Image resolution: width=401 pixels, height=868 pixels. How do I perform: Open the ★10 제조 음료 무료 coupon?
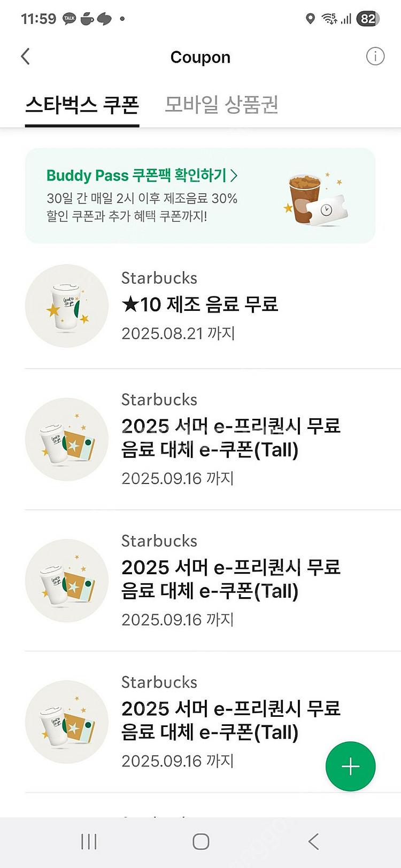(x=200, y=304)
